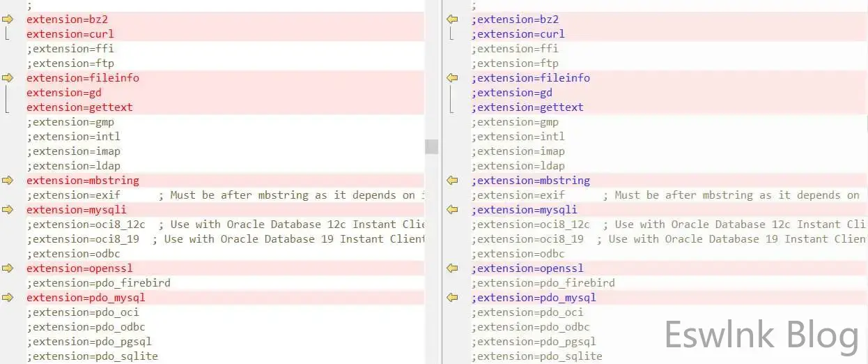868x364 pixels.
Task: Click yellow arrow beside left extension=pdo_mysql
Action: (8, 298)
